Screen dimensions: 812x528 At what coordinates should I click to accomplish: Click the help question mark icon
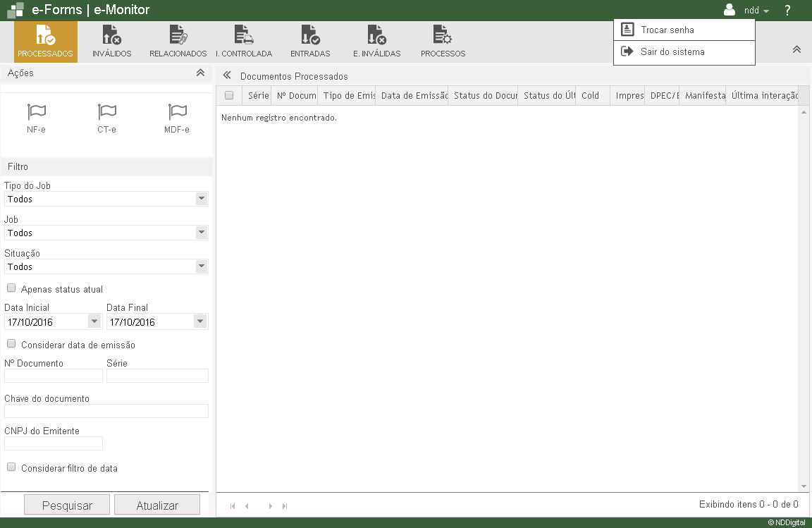[x=787, y=11]
